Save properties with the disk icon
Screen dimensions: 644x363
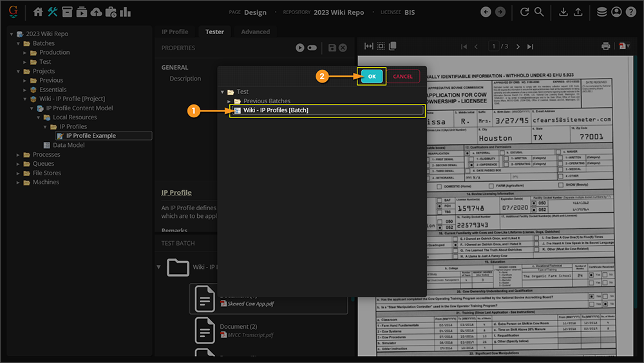click(332, 48)
